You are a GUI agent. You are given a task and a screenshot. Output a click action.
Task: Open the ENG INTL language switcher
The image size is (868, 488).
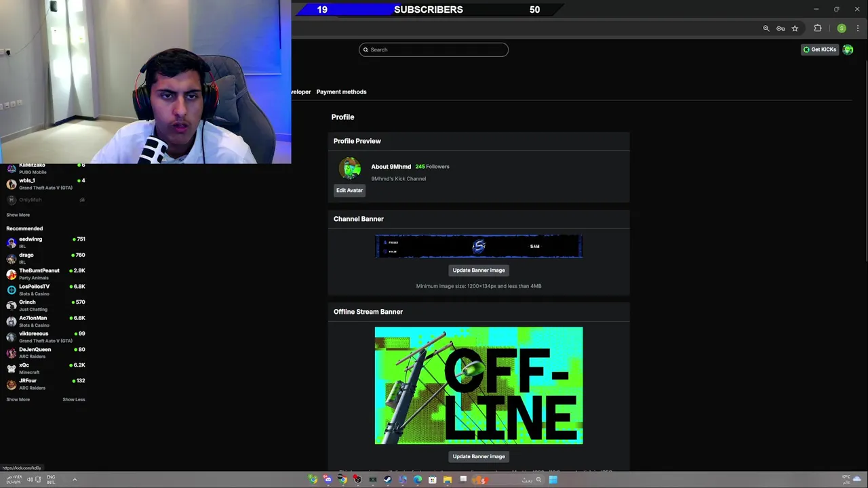(x=51, y=479)
